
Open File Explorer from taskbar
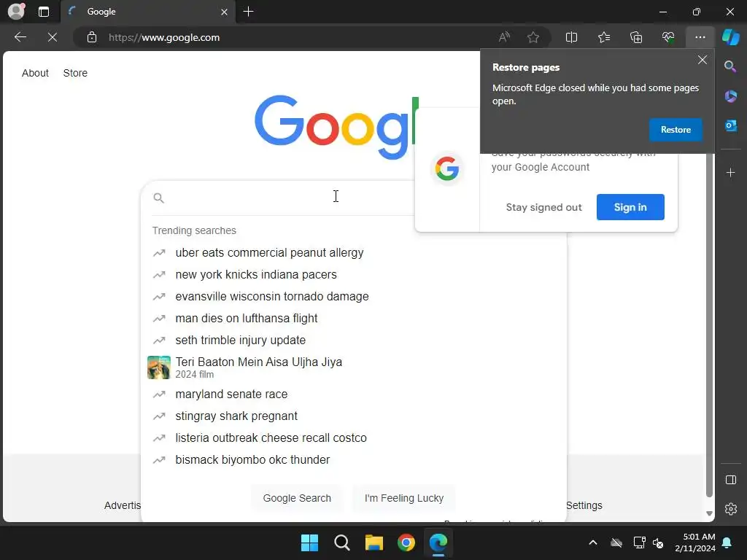(x=374, y=542)
